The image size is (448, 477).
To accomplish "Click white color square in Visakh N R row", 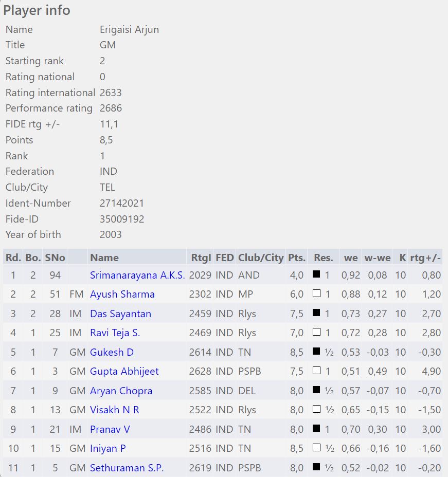I will 316,410.
